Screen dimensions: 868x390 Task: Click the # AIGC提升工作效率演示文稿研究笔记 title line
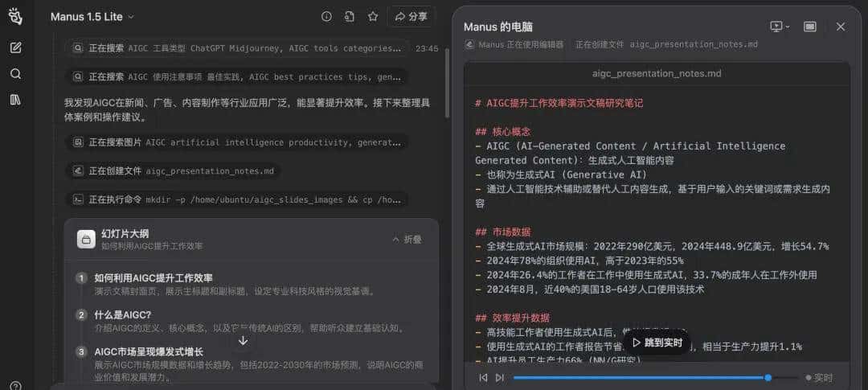pyautogui.click(x=559, y=103)
